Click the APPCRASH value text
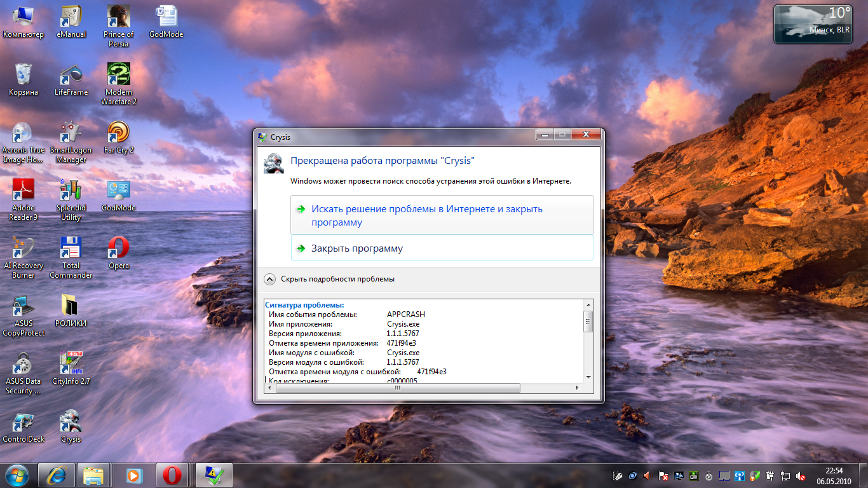 [406, 315]
